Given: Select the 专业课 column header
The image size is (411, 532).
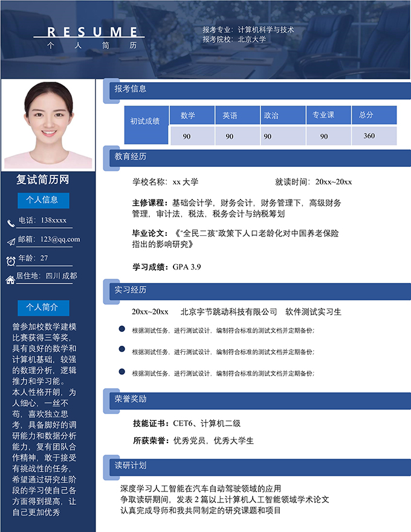Looking at the screenshot, I should point(328,115).
